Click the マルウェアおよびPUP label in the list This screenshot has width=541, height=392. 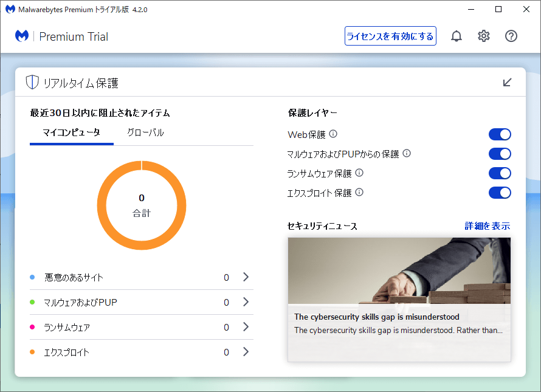pos(80,302)
